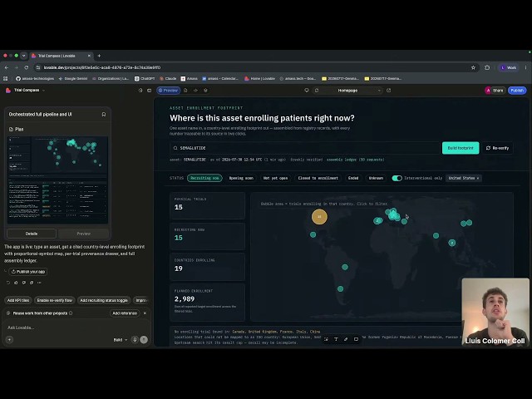The image size is (532, 399).
Task: Remove the United States filter chip
Action: coord(478,178)
